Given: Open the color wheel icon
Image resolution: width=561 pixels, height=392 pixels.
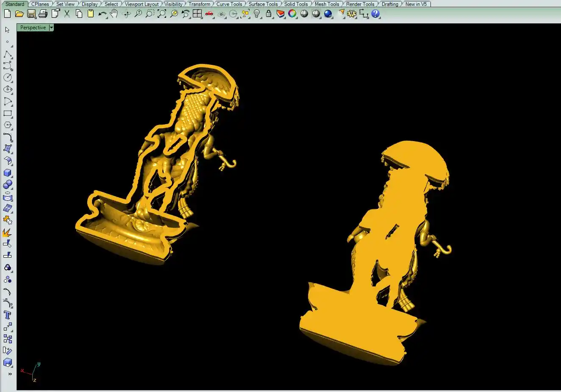Looking at the screenshot, I should 292,14.
